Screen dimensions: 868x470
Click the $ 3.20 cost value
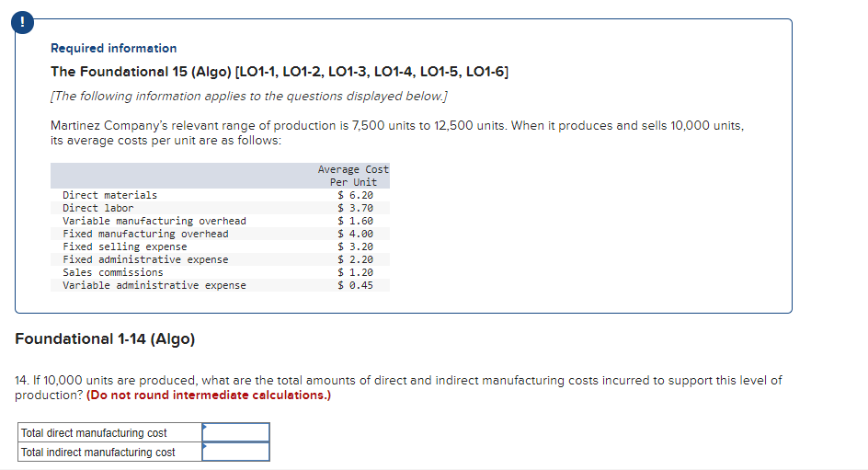coord(356,246)
